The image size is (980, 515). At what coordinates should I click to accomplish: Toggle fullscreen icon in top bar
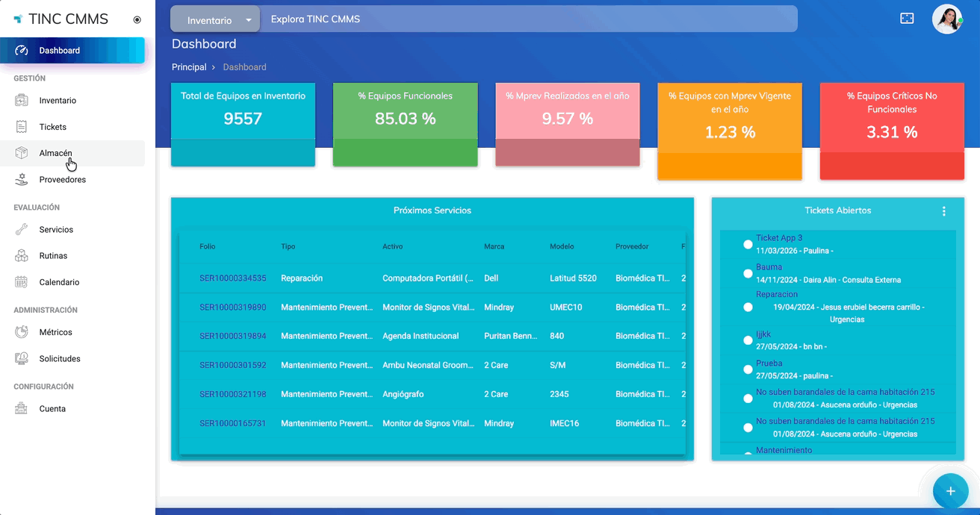(907, 19)
